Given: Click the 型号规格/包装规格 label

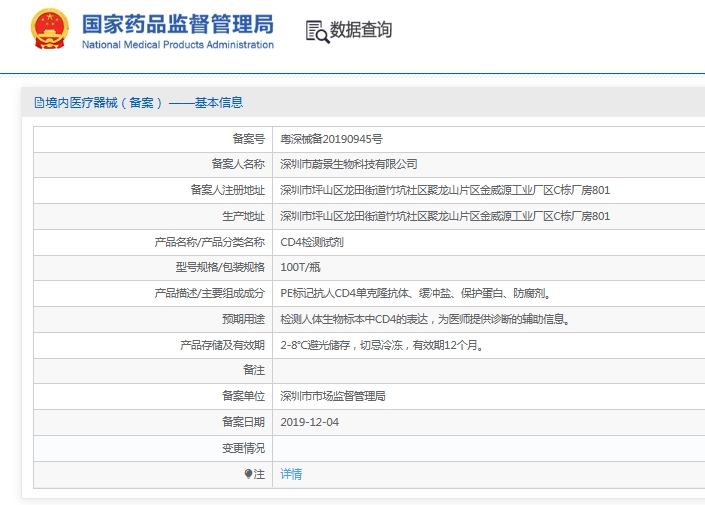Looking at the screenshot, I should click(x=220, y=268).
